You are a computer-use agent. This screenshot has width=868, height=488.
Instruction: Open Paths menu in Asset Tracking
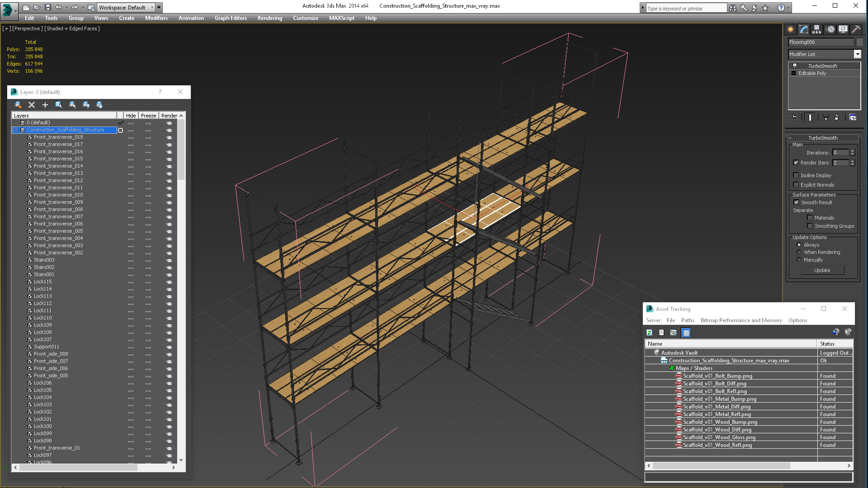tap(688, 320)
